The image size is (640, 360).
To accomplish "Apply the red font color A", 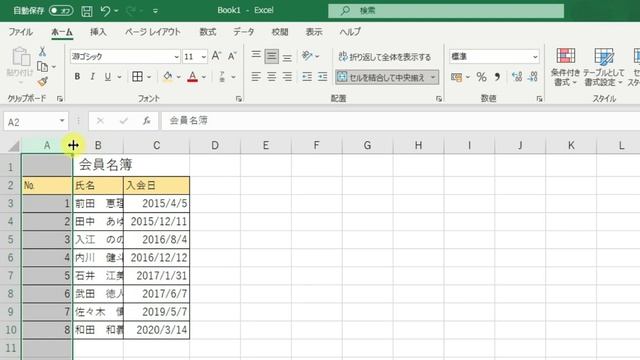I will click(x=193, y=77).
